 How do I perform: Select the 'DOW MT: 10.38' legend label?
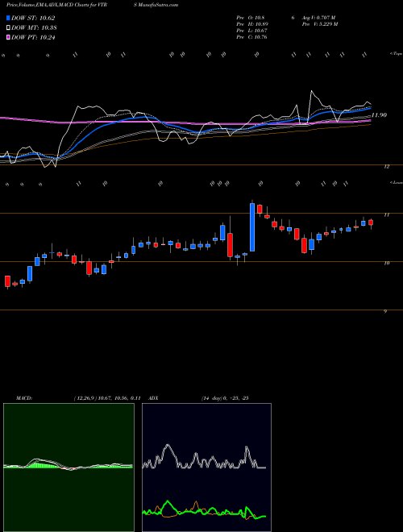tap(34, 28)
